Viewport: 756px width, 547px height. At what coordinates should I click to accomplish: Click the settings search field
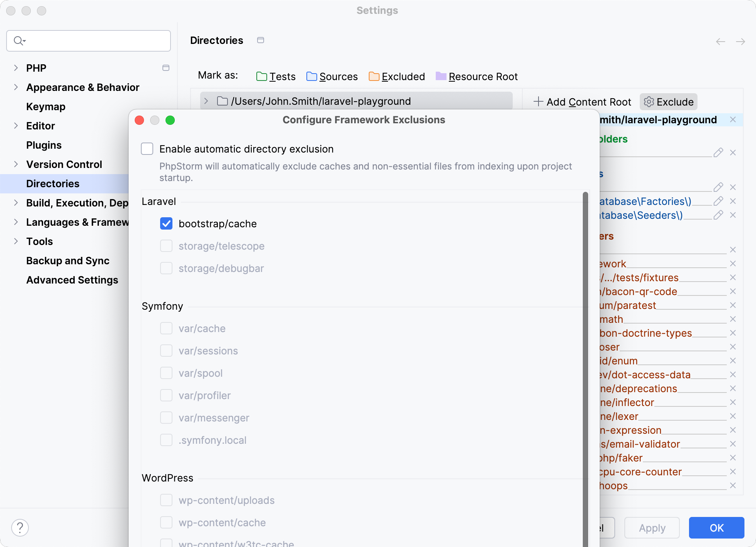point(89,41)
